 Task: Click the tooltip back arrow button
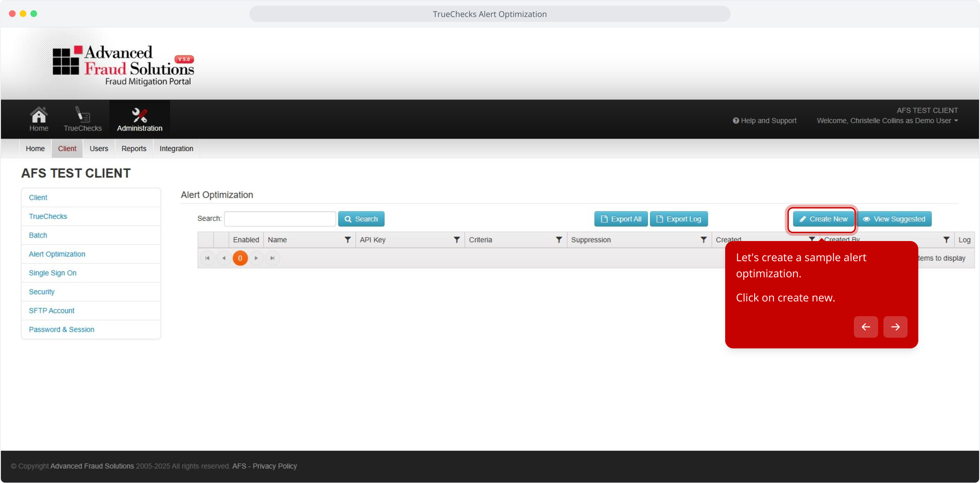[x=866, y=327]
